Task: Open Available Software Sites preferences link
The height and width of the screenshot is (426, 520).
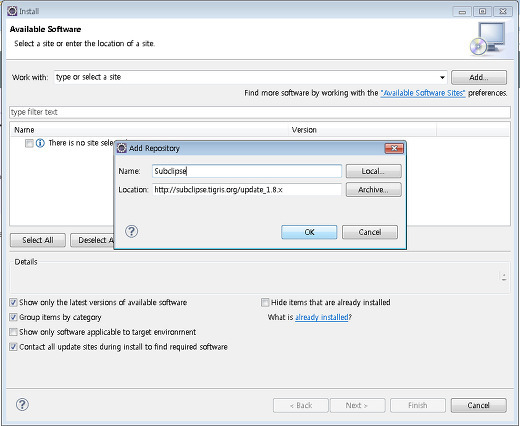Action: tap(423, 93)
